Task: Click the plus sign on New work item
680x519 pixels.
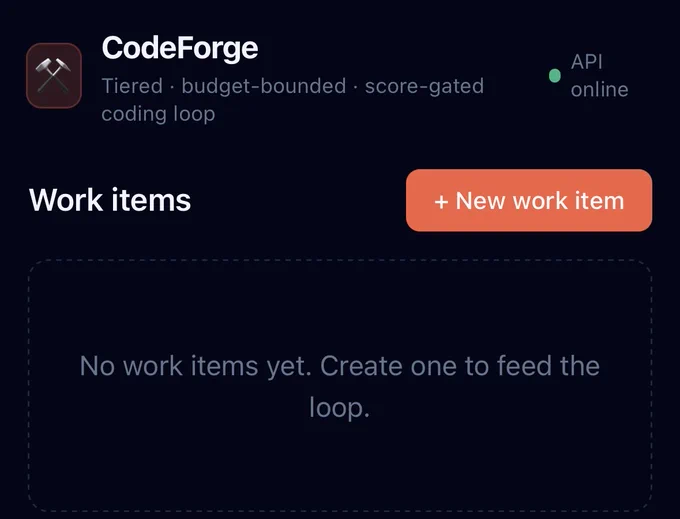Action: pyautogui.click(x=441, y=202)
